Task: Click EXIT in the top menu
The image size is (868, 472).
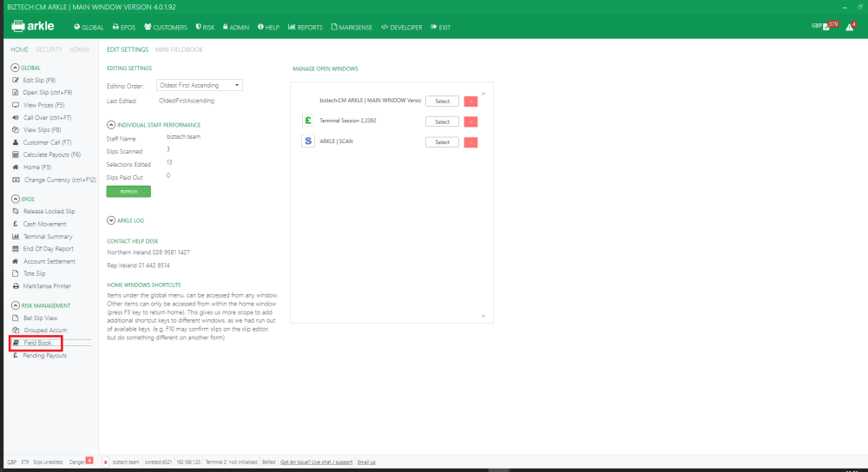Action: (441, 27)
